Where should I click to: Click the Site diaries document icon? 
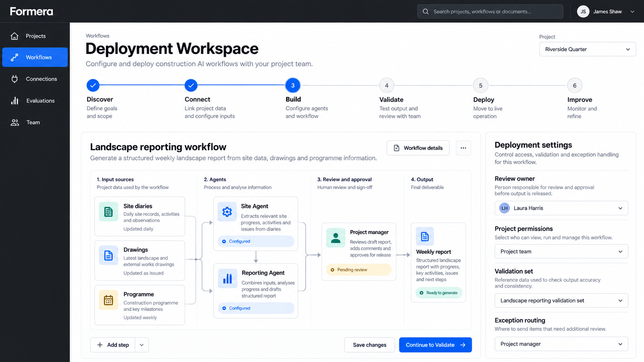pos(109,212)
